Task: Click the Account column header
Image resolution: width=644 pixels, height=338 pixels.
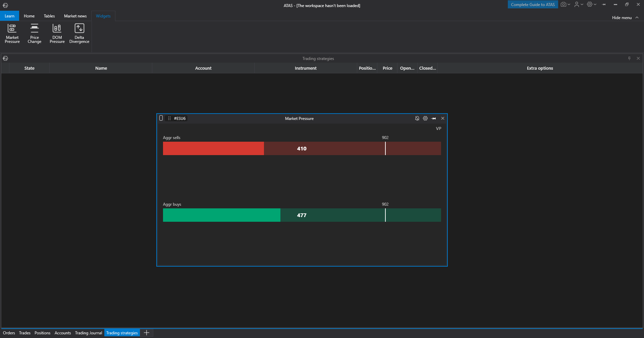Action: point(203,68)
